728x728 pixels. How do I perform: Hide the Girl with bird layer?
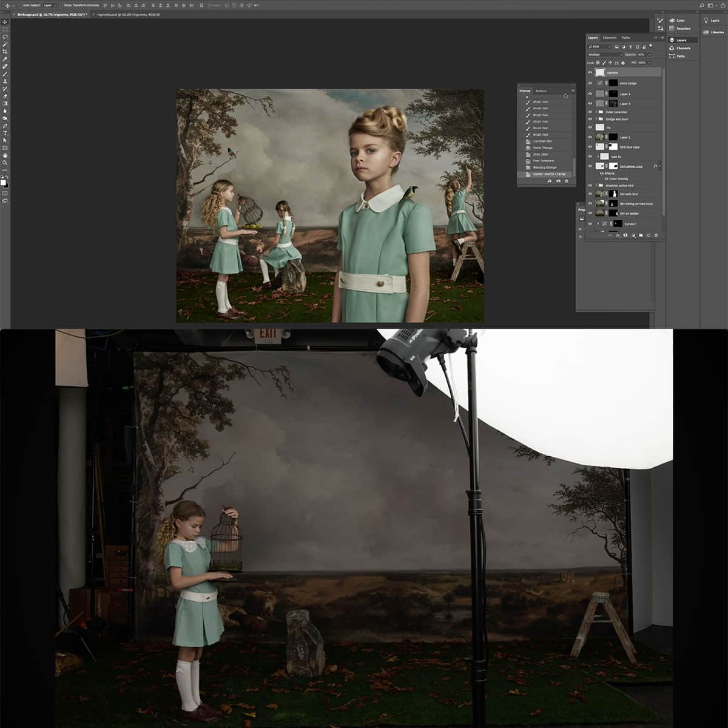coord(590,194)
